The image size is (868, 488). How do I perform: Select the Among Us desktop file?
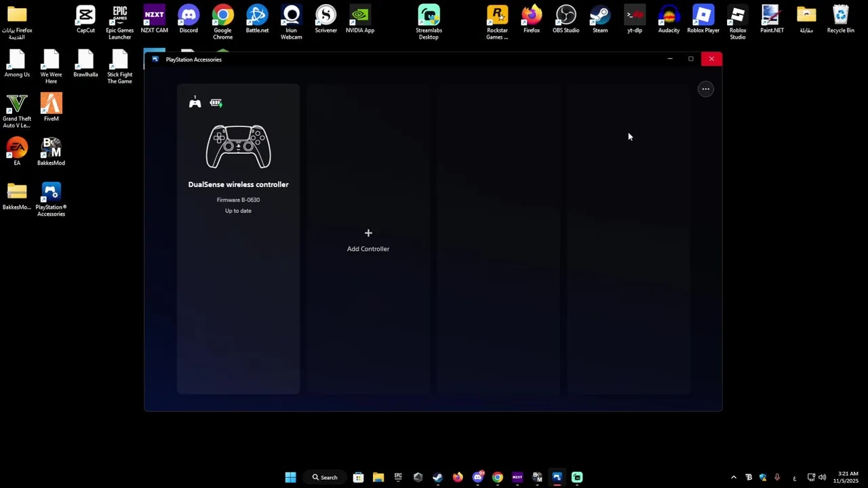click(x=17, y=64)
